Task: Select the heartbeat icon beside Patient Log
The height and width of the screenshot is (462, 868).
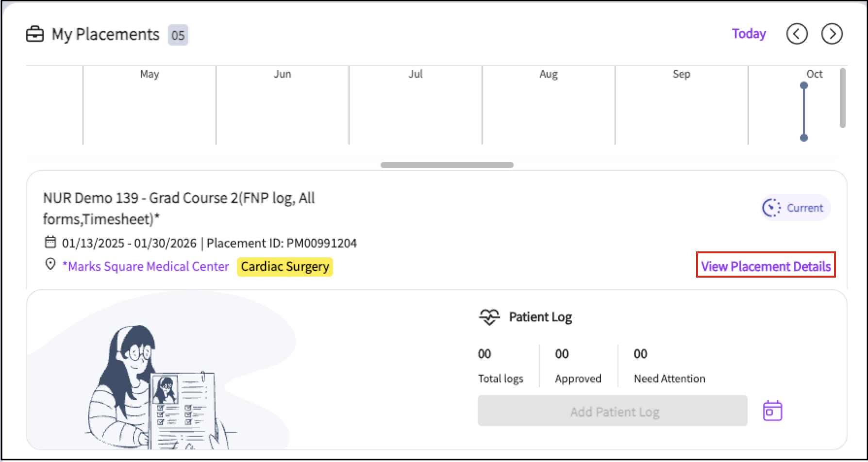Action: pos(490,316)
